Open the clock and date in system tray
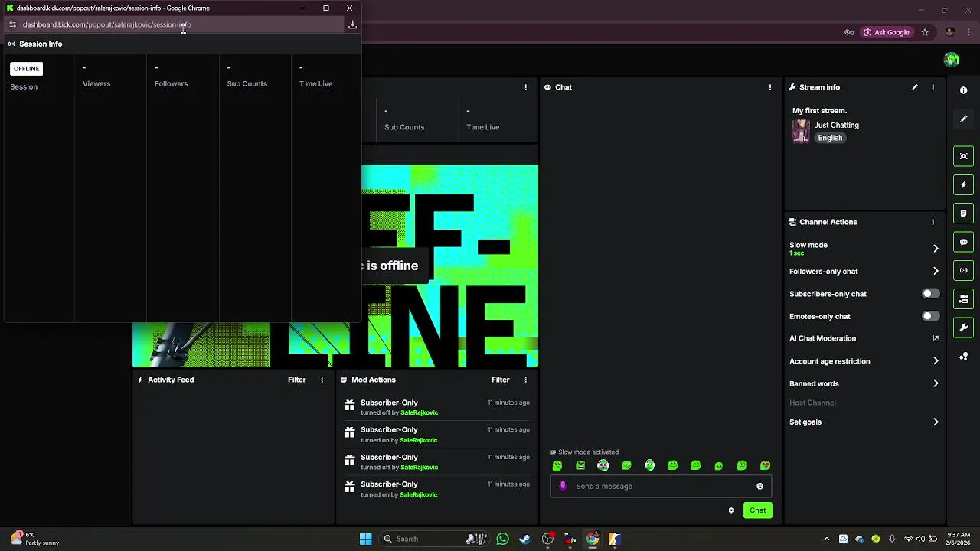Image resolution: width=980 pixels, height=551 pixels. (x=959, y=539)
